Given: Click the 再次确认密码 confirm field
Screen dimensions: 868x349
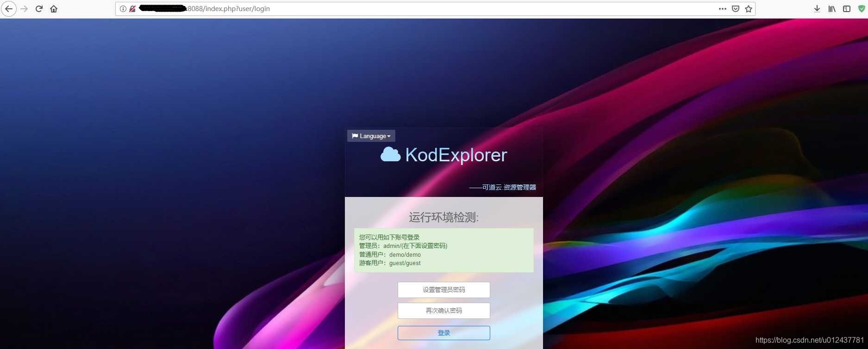Looking at the screenshot, I should point(444,311).
